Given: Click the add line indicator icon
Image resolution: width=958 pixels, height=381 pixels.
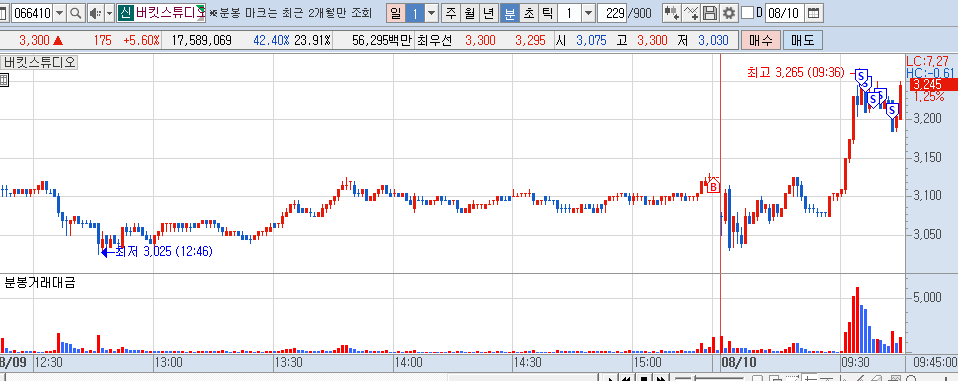Looking at the screenshot, I should point(691,12).
